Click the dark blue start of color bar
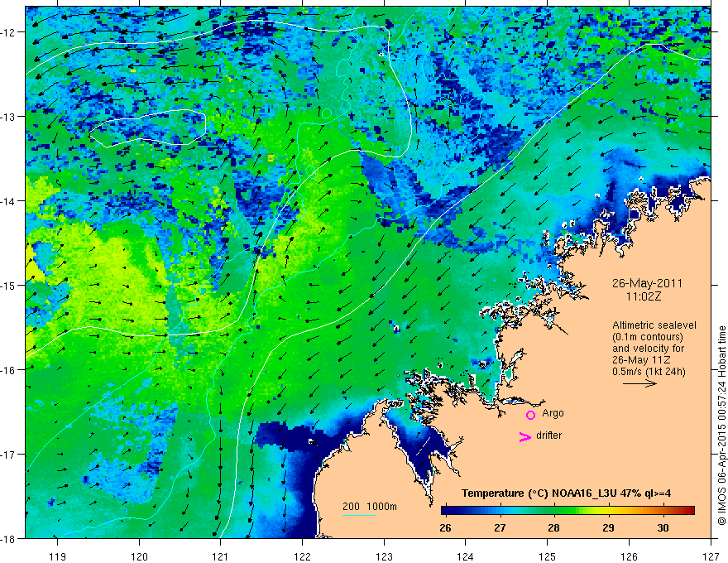728x563 pixels. pos(446,510)
